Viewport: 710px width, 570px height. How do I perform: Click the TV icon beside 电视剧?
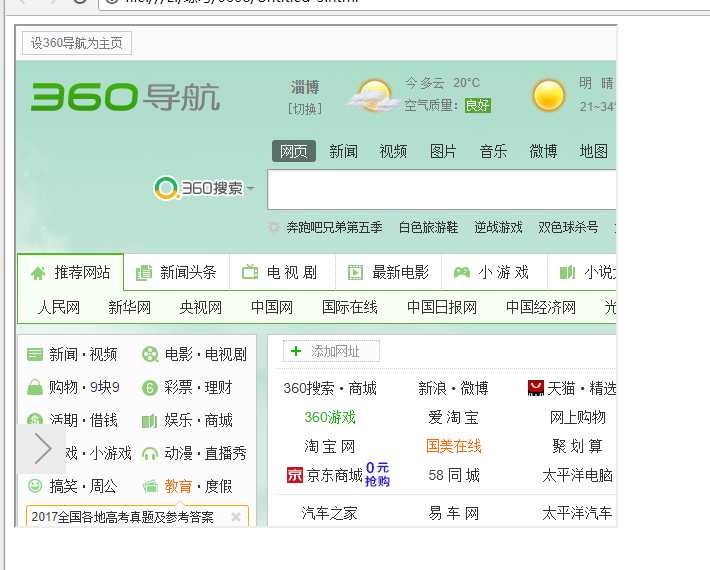[250, 272]
